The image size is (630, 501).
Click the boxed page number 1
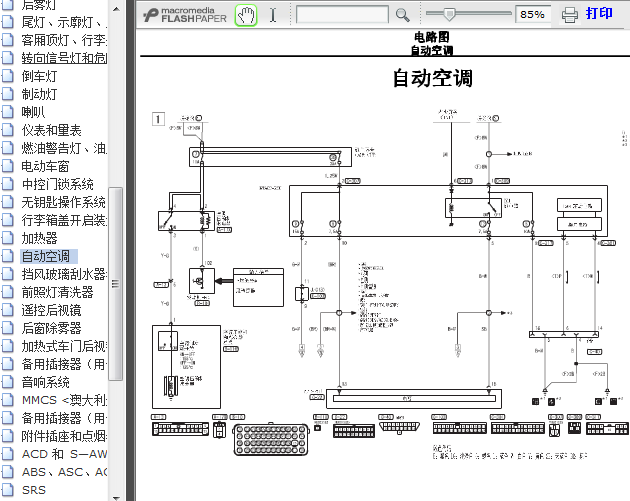click(x=158, y=119)
